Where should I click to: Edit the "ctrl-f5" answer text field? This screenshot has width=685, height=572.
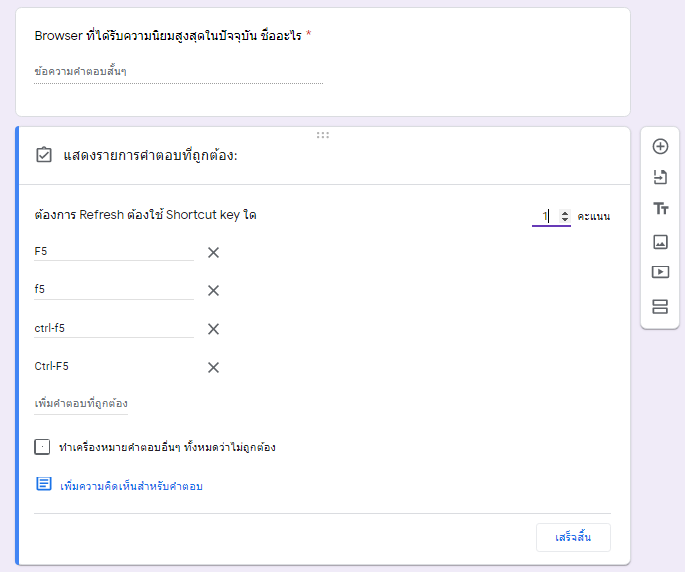tap(113, 328)
